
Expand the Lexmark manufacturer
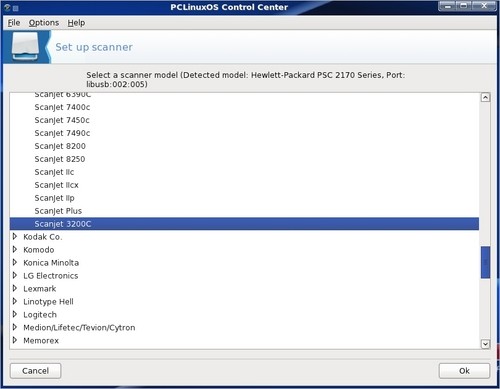(15, 288)
